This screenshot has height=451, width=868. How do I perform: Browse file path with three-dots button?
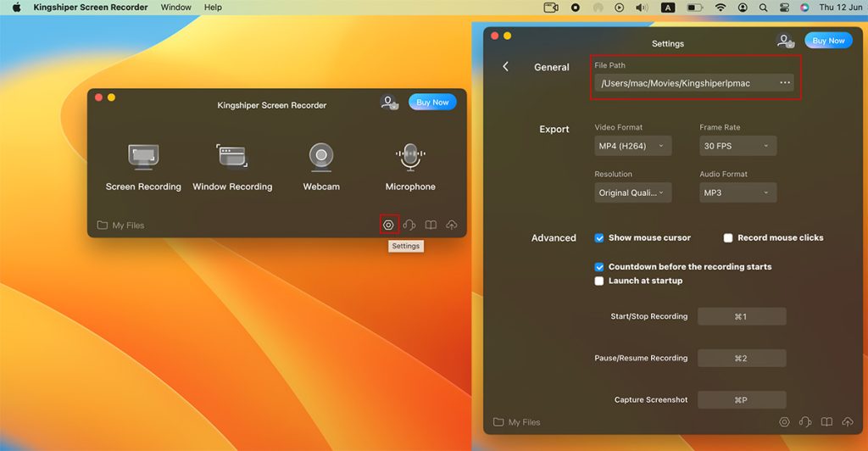[x=785, y=82]
